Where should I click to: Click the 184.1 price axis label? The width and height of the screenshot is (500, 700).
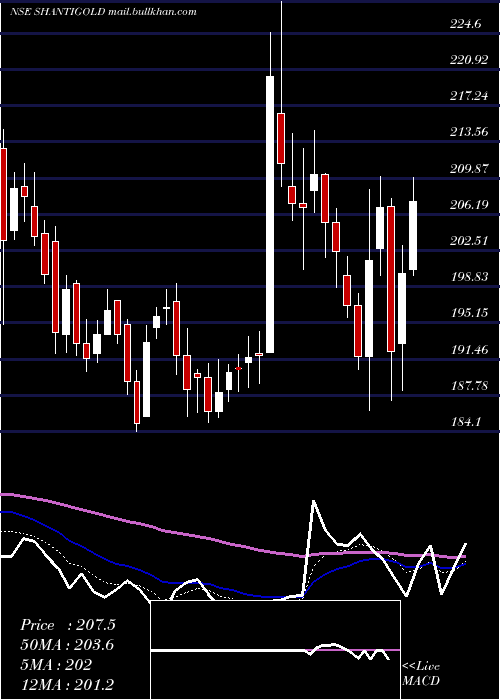(466, 421)
